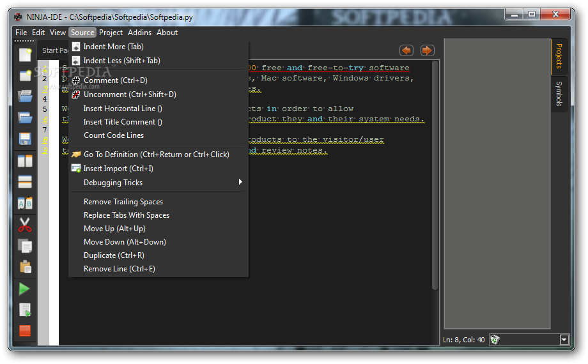The width and height of the screenshot is (588, 364).
Task: Open the Addins menu
Action: [139, 33]
